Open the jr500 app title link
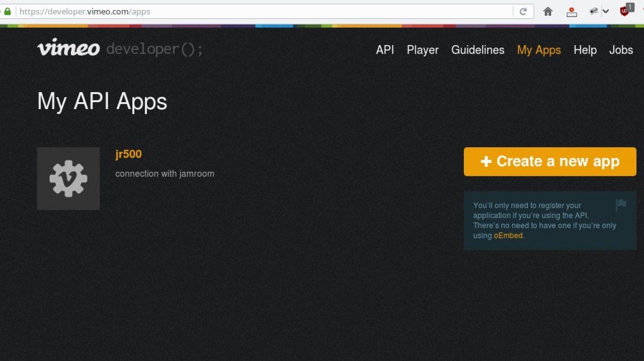Image resolution: width=644 pixels, height=361 pixels. pyautogui.click(x=128, y=154)
